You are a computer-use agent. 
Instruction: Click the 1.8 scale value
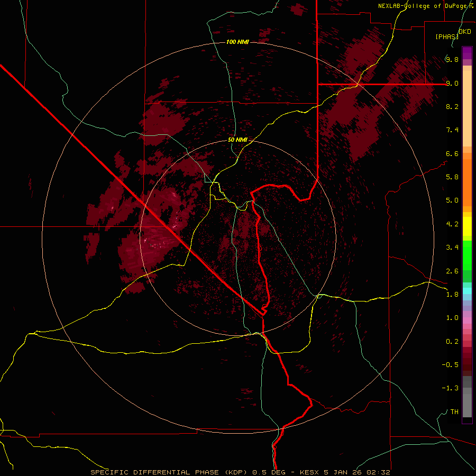(452, 295)
